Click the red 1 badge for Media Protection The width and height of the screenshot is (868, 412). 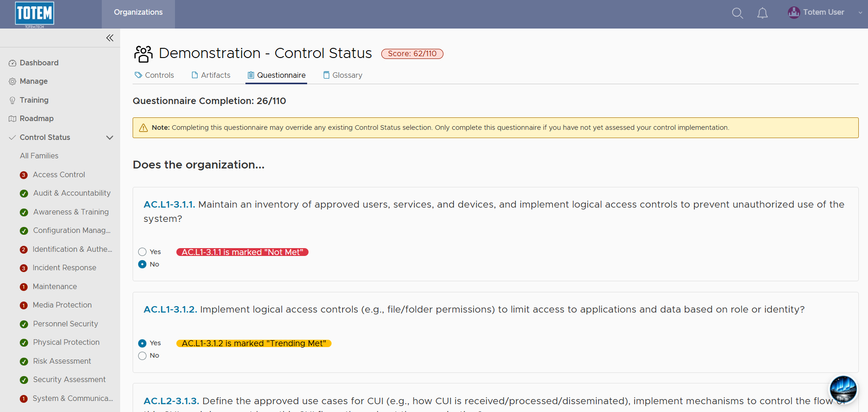tap(24, 305)
